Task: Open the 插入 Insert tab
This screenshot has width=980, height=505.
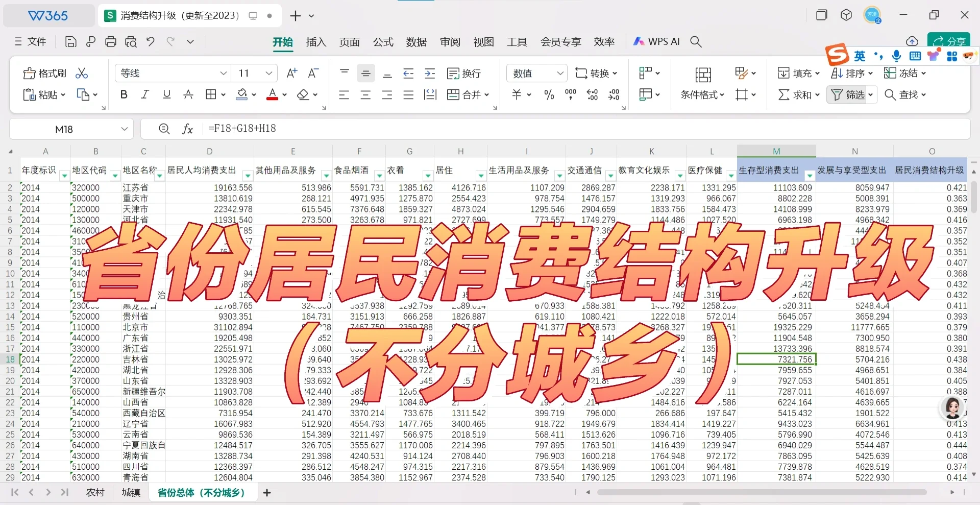Action: (316, 42)
